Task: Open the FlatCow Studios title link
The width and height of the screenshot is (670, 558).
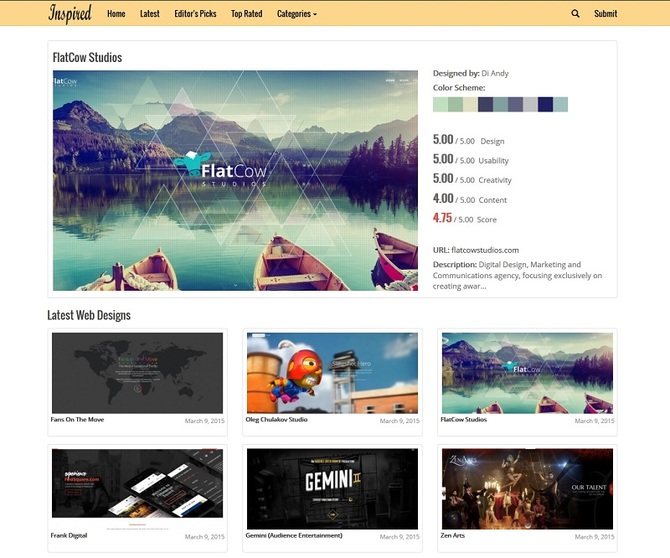Action: (x=87, y=57)
